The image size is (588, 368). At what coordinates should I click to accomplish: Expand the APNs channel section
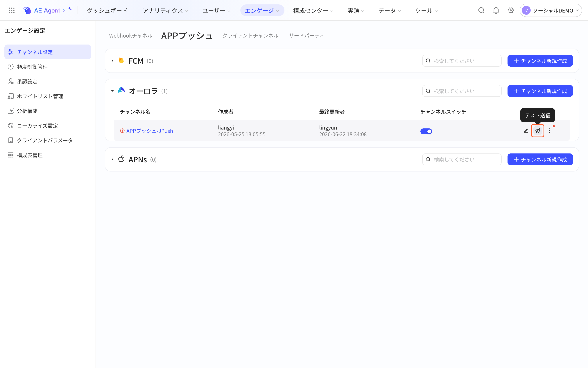point(112,159)
